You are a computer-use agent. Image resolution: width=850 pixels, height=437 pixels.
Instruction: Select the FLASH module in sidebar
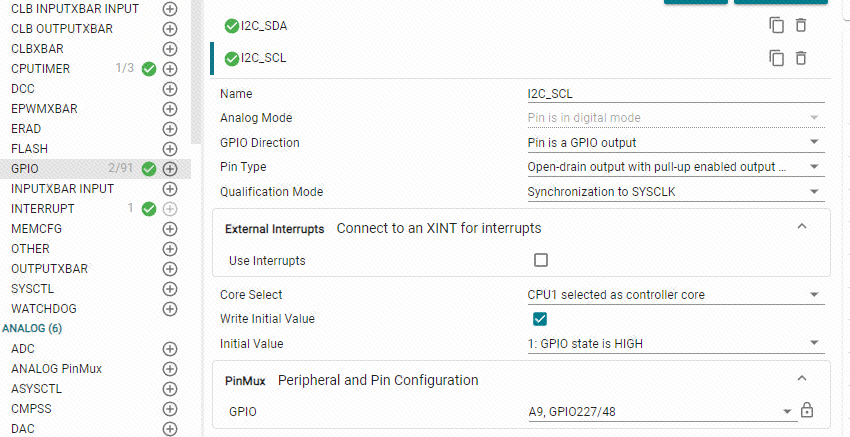30,149
